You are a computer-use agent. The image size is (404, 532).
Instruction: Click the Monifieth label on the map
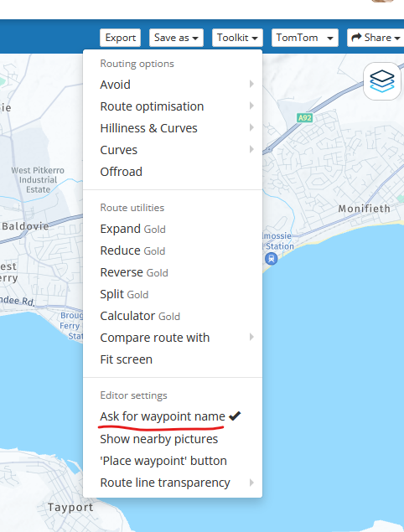coord(365,209)
